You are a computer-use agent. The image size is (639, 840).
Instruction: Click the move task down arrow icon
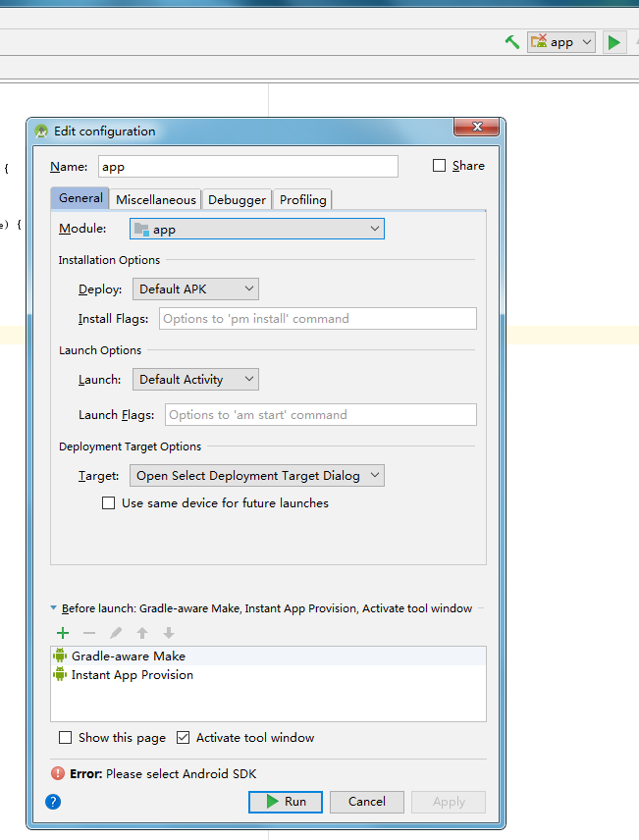pyautogui.click(x=169, y=633)
